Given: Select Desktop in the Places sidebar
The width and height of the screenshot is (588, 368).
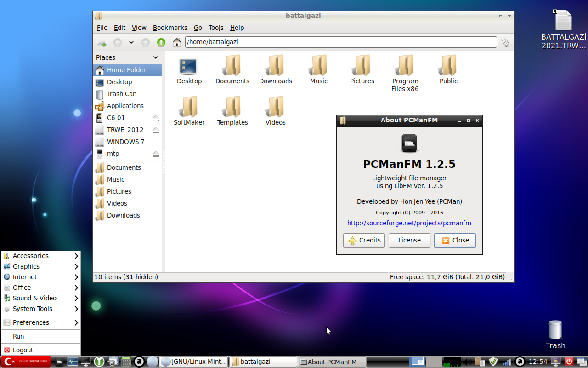Looking at the screenshot, I should (x=128, y=82).
